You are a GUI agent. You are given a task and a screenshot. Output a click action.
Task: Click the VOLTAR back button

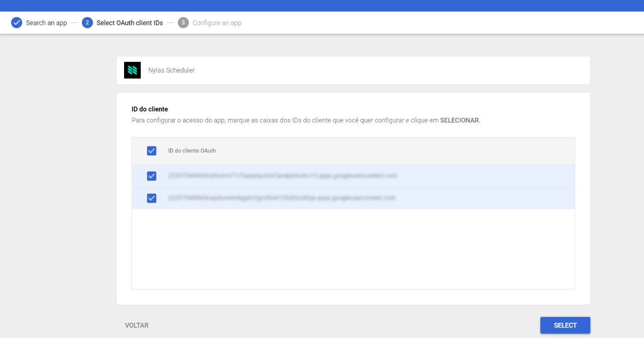click(137, 326)
